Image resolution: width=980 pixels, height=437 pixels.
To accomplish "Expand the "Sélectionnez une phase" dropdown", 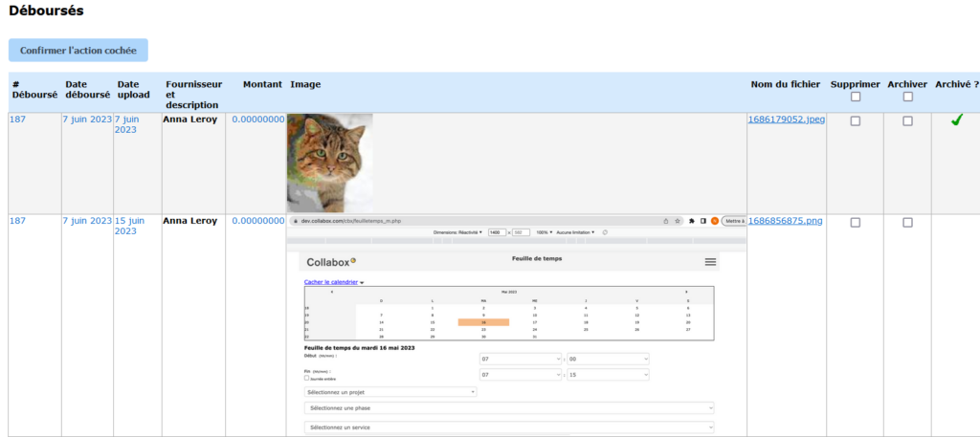I will [508, 408].
